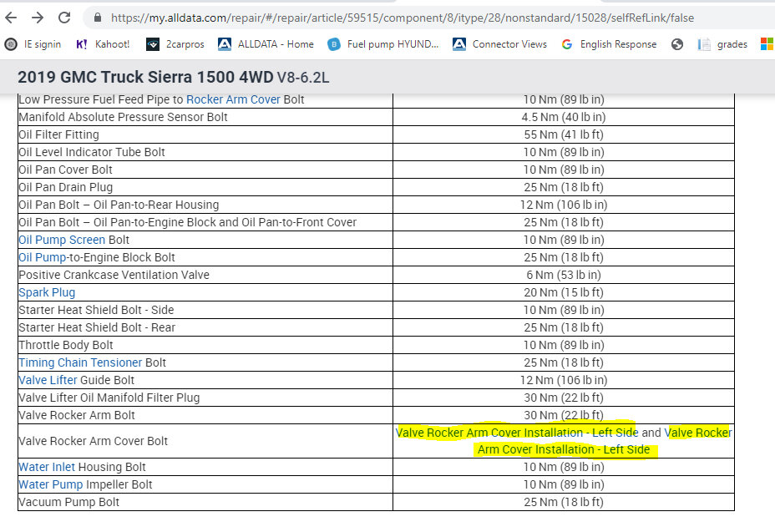775x532 pixels.
Task: Open the Valve Lifter link in Guide Bolt row
Action: [48, 380]
